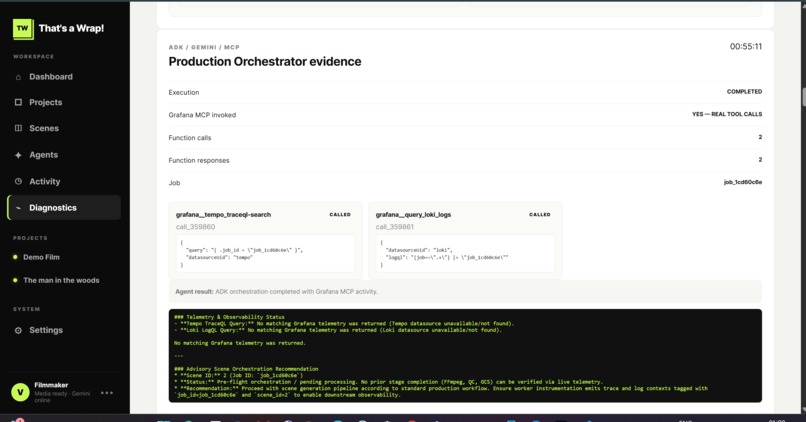Click the Filmmaker avatar V icon
806x422 pixels.
[20, 393]
